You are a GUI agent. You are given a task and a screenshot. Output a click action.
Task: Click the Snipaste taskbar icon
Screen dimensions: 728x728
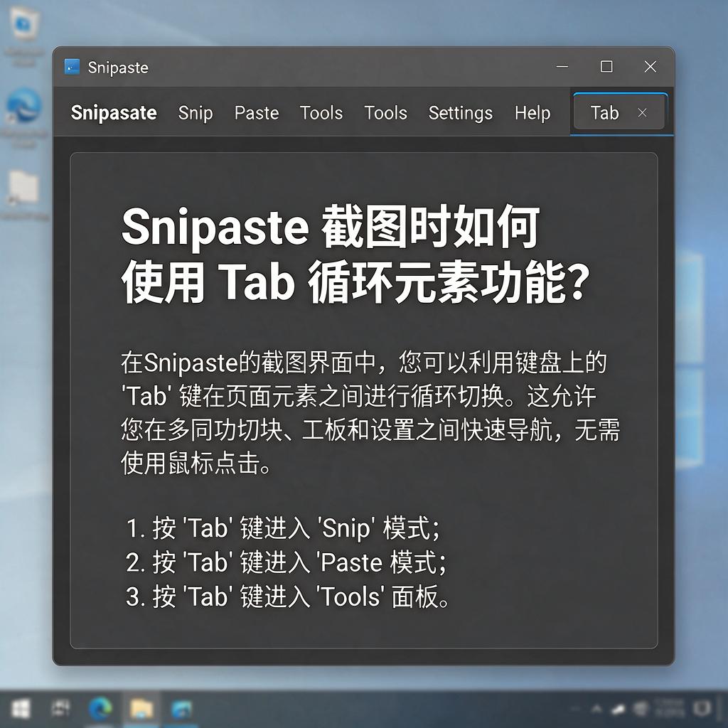(x=181, y=710)
